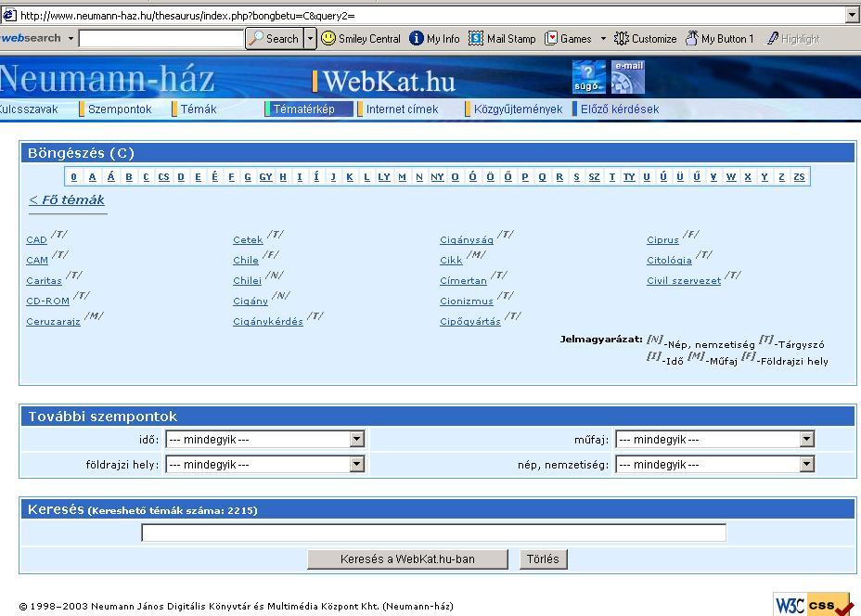861x616 pixels.
Task: Expand the Games dropdown arrow
Action: (603, 38)
